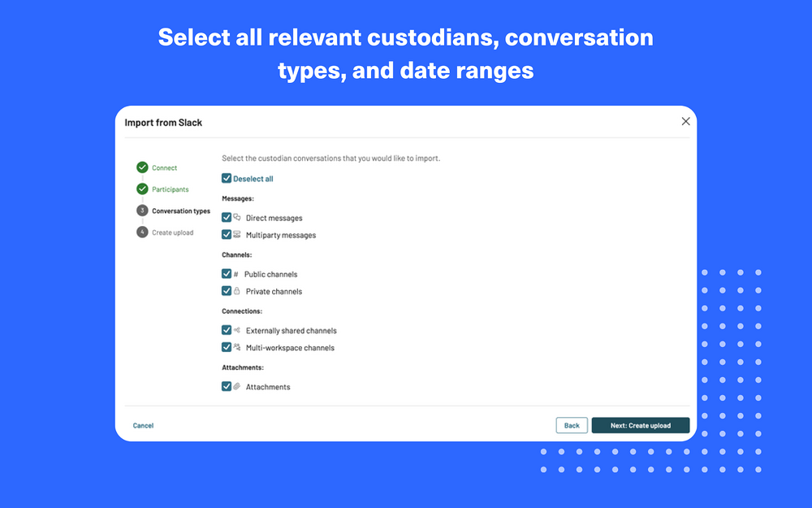This screenshot has width=812, height=508.
Task: Click the Public channels hash icon
Action: coord(235,274)
